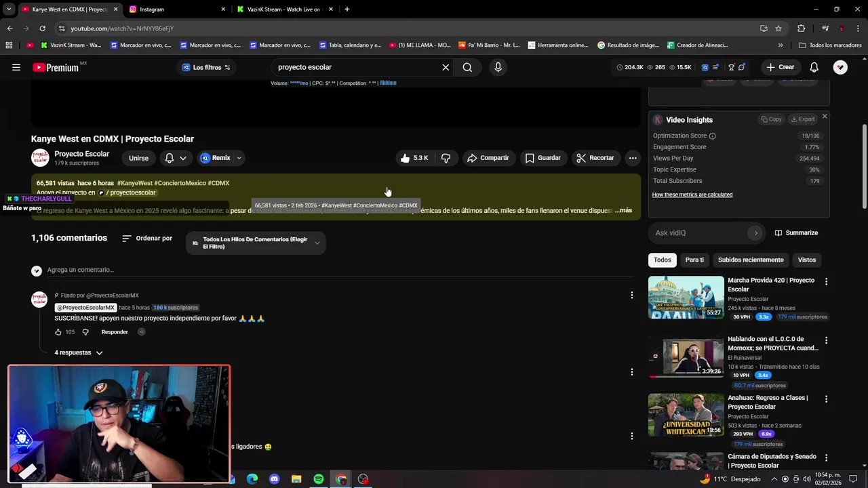Bookmark this page with the star
Image resolution: width=868 pixels, height=488 pixels.
click(x=778, y=28)
